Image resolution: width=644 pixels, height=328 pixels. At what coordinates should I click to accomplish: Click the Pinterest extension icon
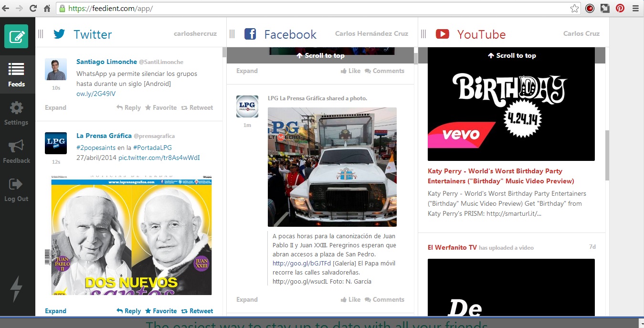tap(620, 8)
